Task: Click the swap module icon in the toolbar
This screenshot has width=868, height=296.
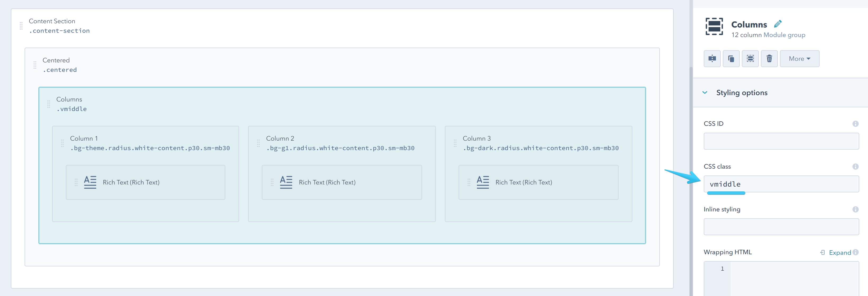Action: pos(712,58)
